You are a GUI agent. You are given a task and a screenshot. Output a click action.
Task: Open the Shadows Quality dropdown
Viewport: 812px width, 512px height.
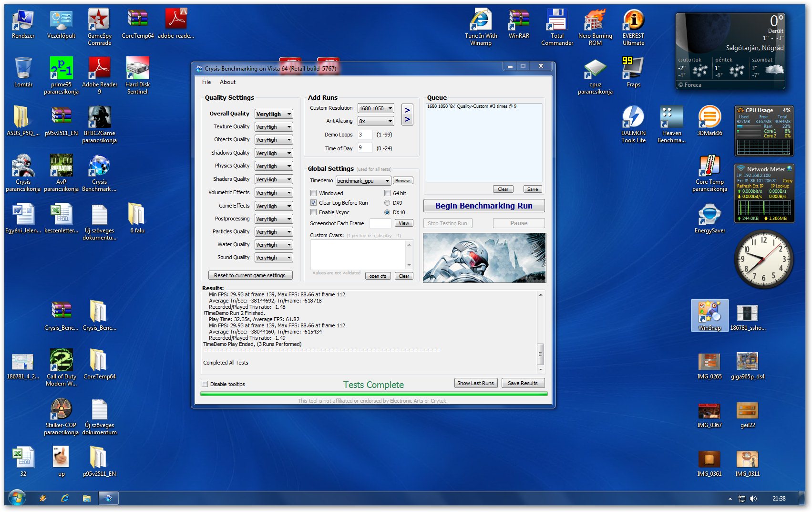pos(274,153)
